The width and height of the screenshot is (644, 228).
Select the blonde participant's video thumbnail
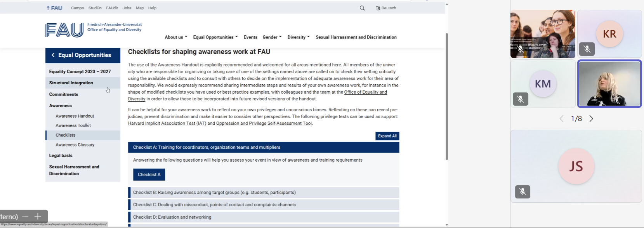(x=609, y=84)
